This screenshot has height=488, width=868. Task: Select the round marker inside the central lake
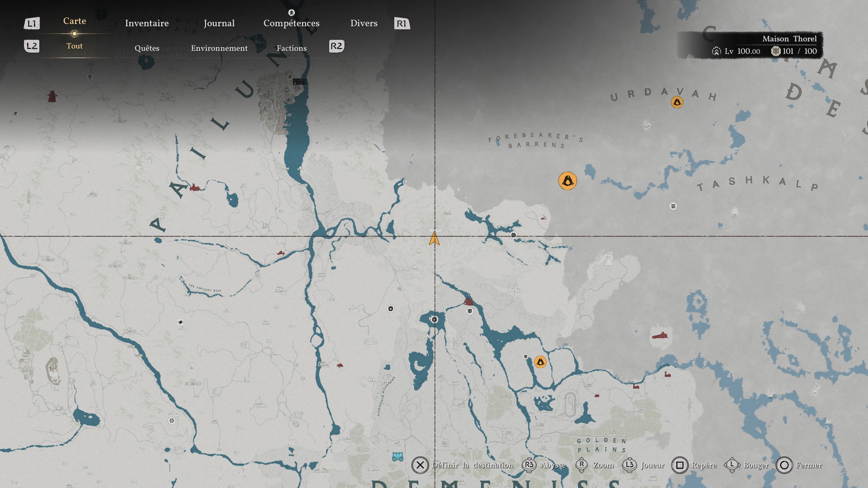434,319
